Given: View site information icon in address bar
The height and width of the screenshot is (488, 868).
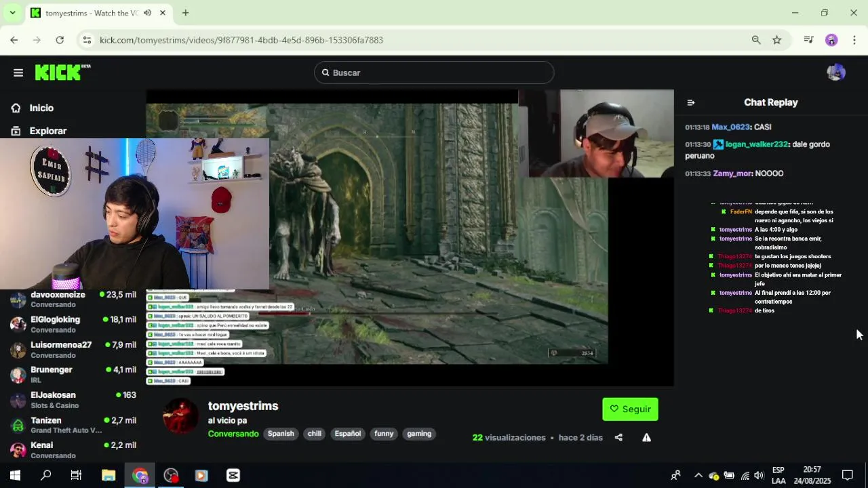Looking at the screenshot, I should point(87,40).
